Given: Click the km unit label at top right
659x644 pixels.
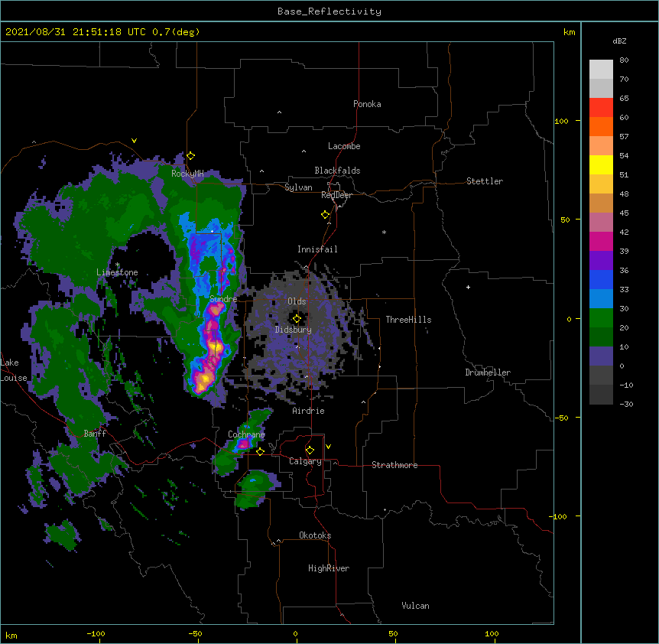Looking at the screenshot, I should 569,32.
